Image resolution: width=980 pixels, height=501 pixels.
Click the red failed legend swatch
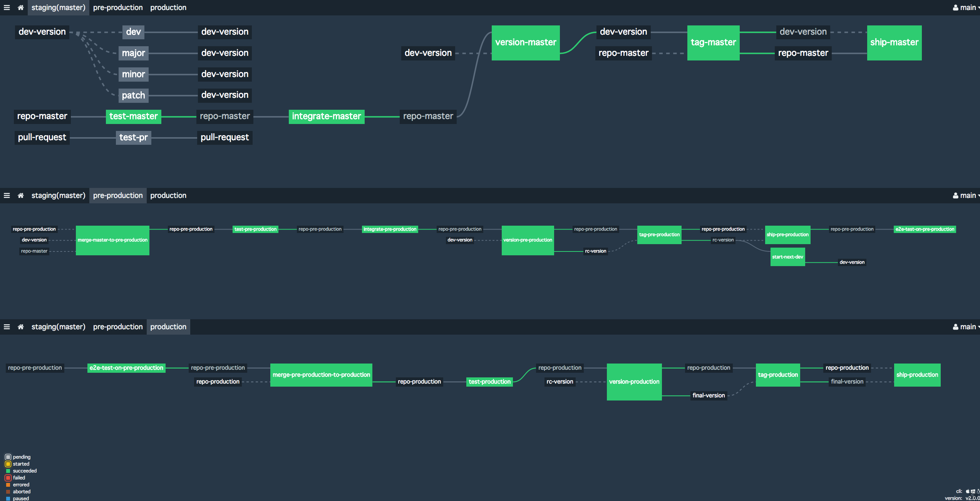pyautogui.click(x=8, y=478)
